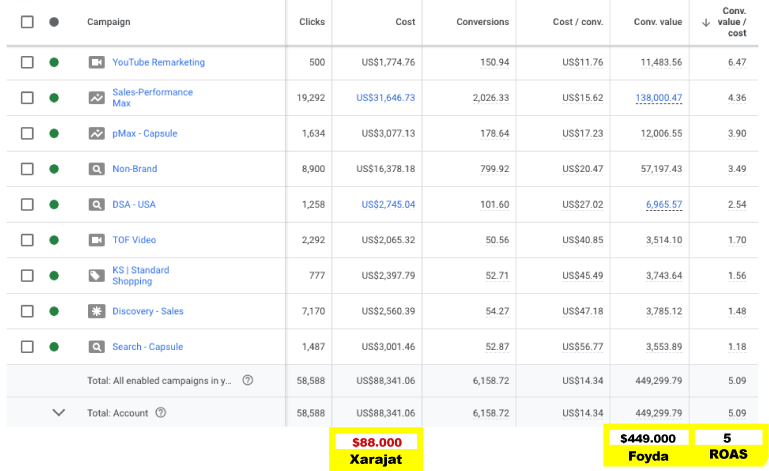This screenshot has height=471, width=769.
Task: Open green status dot for YouTube Remarketing
Action: [x=54, y=62]
